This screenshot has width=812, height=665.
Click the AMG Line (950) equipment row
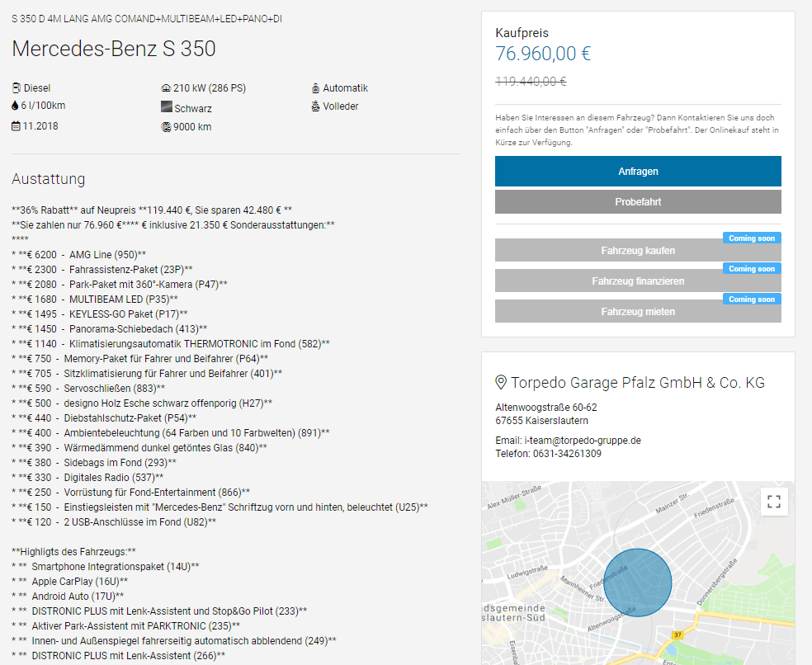tap(78, 255)
